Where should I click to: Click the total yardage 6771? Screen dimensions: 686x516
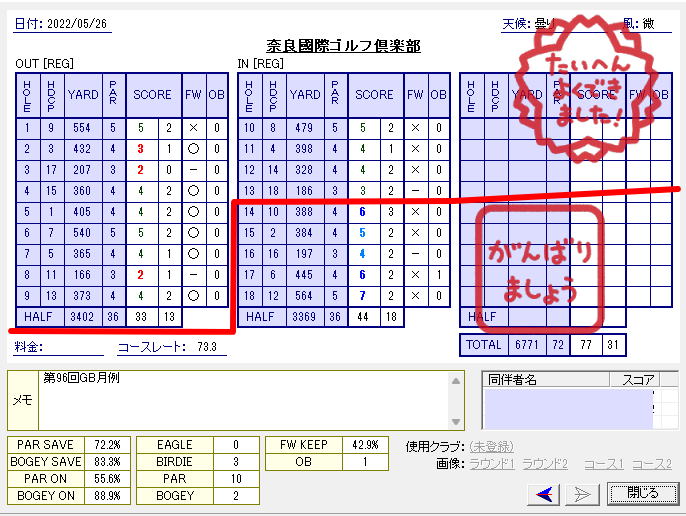[x=527, y=345]
